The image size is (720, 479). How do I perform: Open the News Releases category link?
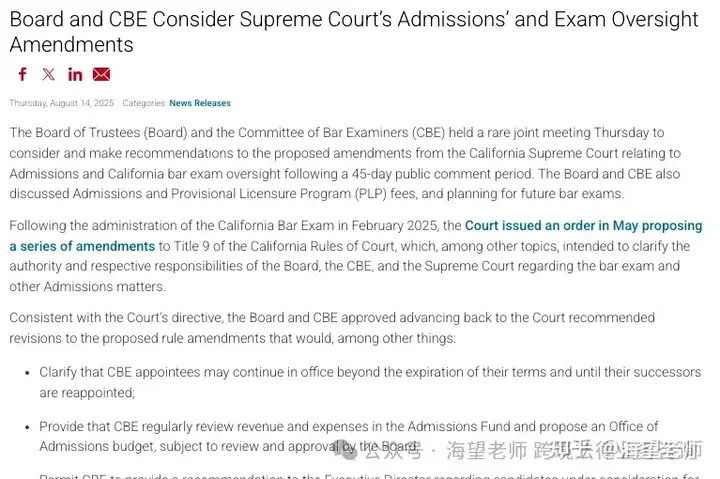(x=200, y=103)
